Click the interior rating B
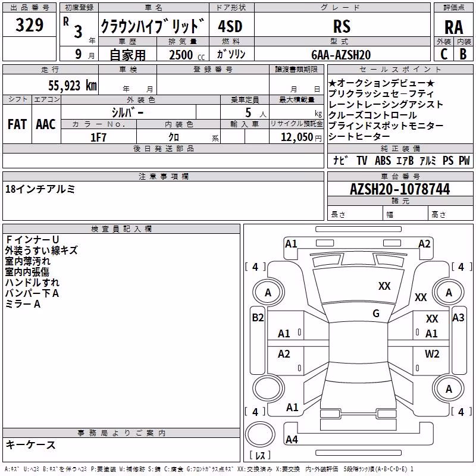This screenshot has height=476, width=476. tap(463, 54)
